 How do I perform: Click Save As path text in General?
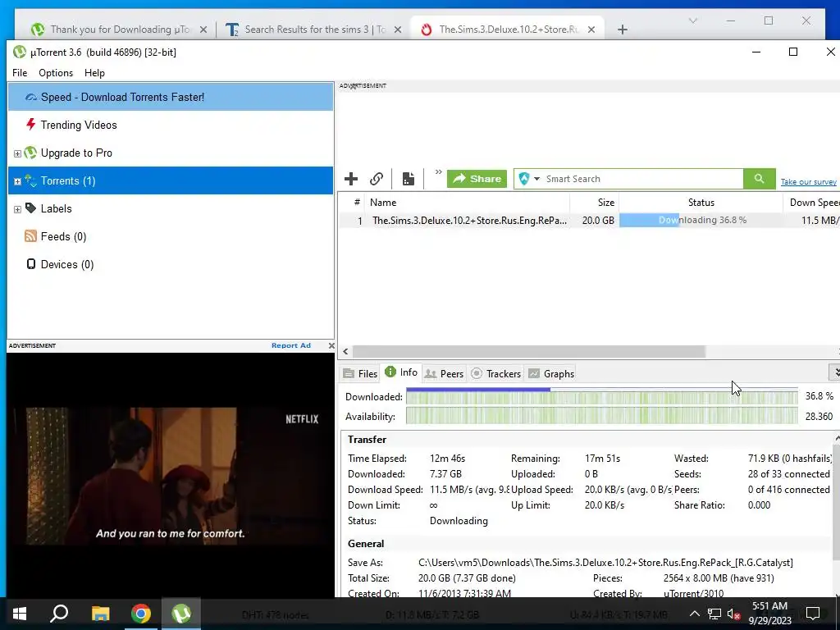[x=605, y=563]
